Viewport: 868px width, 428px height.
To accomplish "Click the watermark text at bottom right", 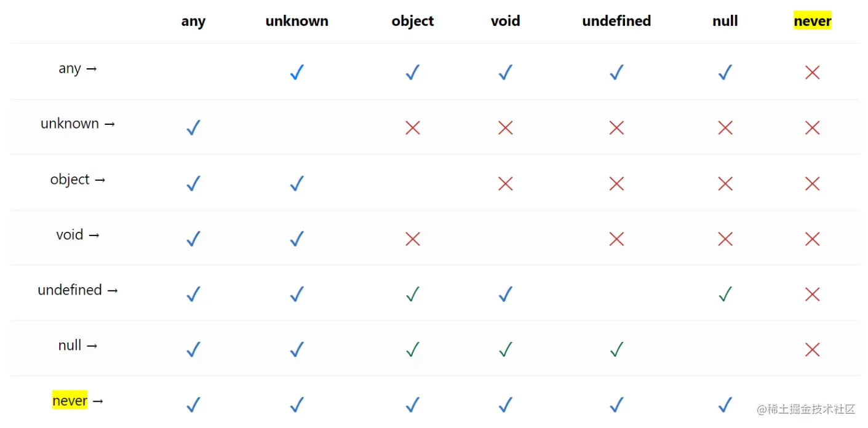I will pos(806,410).
